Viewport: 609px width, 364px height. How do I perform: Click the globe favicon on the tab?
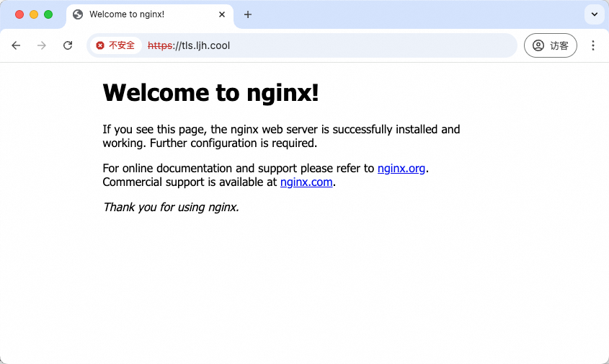pos(78,14)
